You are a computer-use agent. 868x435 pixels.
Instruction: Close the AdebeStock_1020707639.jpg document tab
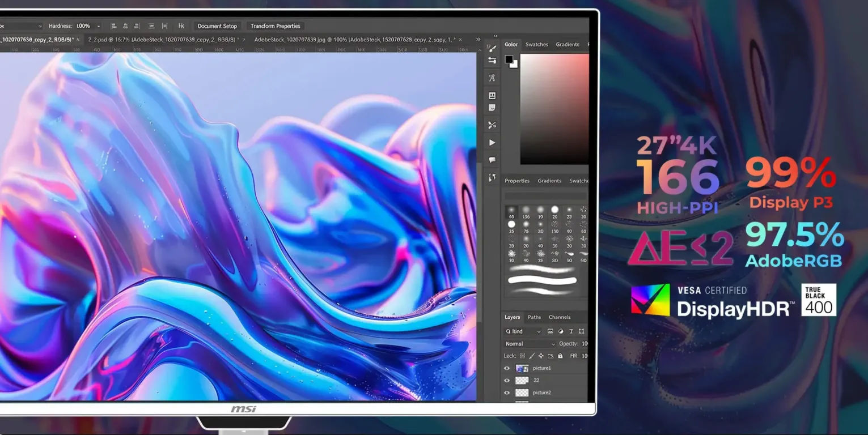pyautogui.click(x=460, y=40)
